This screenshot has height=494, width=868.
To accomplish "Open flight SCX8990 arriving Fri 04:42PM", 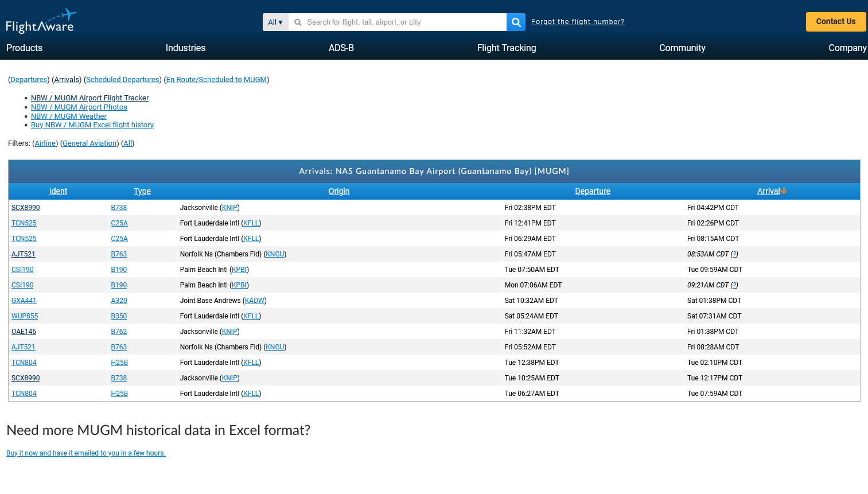I will tap(26, 208).
